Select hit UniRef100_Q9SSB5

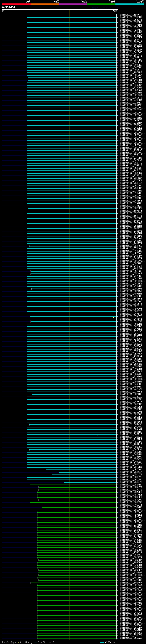tap(131, 22)
